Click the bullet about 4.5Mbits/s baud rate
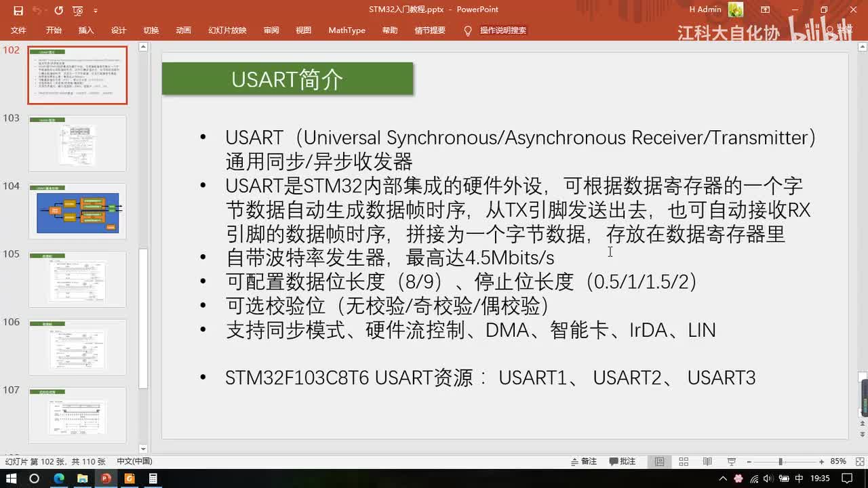 (390, 258)
